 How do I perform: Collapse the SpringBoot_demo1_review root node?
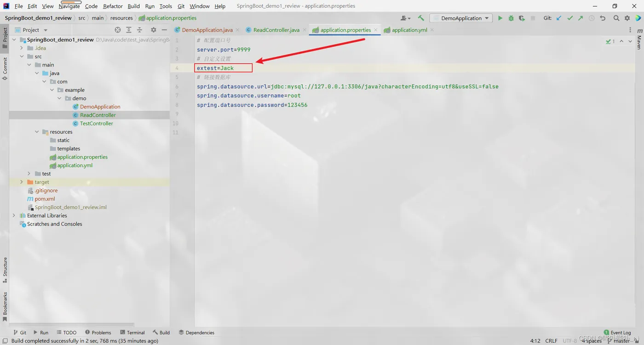tap(14, 40)
